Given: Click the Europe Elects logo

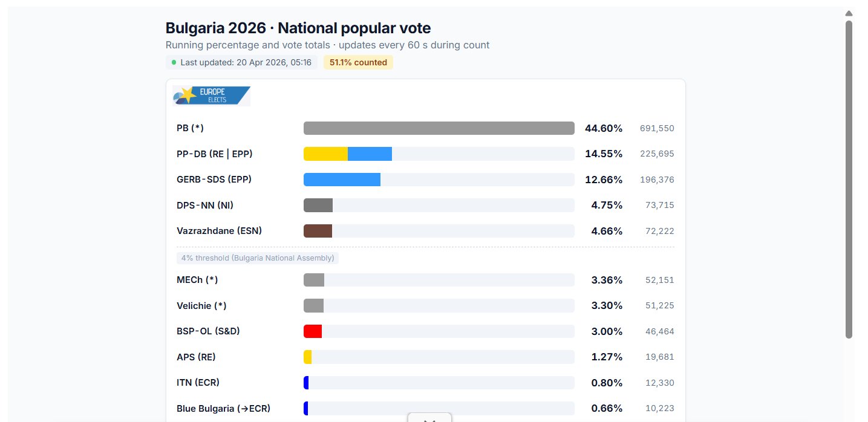Looking at the screenshot, I should 211,96.
